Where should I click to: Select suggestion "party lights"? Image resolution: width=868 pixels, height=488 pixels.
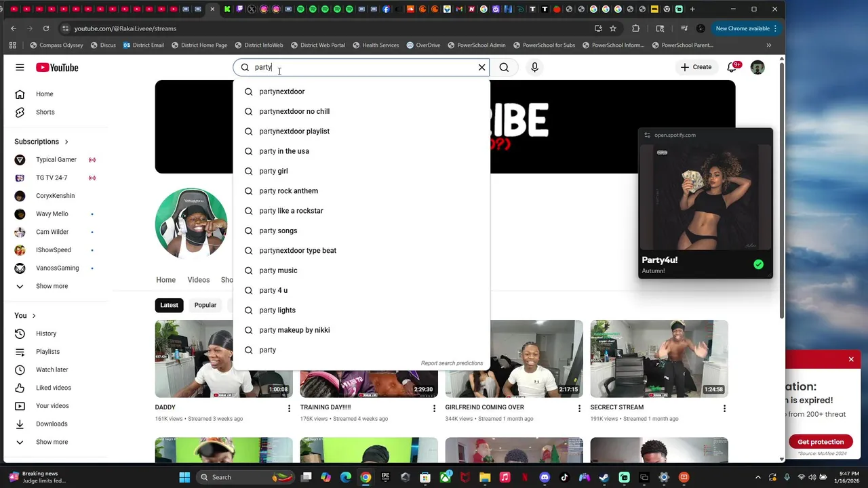[x=361, y=310]
